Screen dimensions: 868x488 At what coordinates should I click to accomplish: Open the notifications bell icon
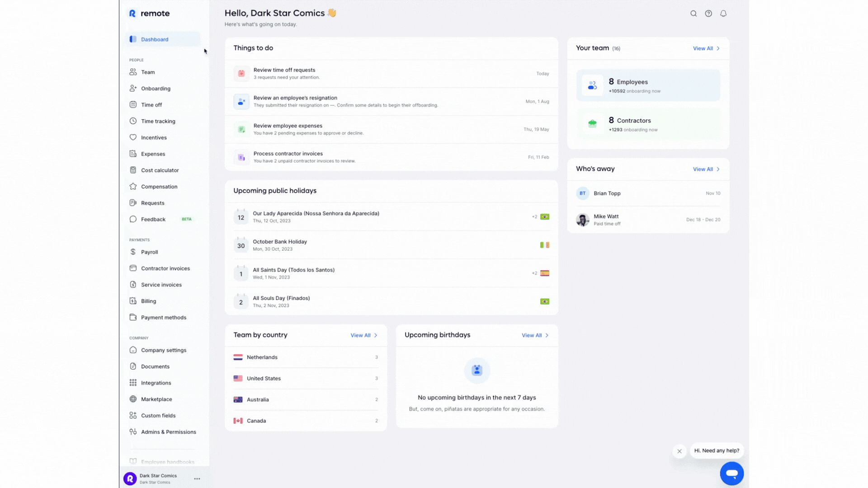click(x=723, y=14)
